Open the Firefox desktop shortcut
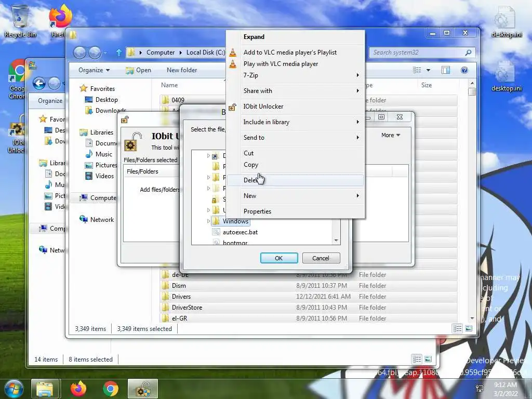Screen dimensions: 532x399 tap(60, 20)
